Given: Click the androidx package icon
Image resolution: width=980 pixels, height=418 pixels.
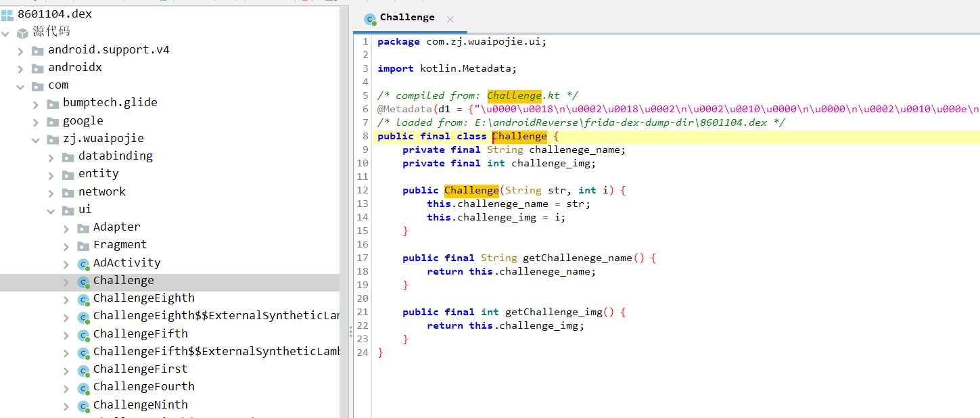Looking at the screenshot, I should pos(38,68).
